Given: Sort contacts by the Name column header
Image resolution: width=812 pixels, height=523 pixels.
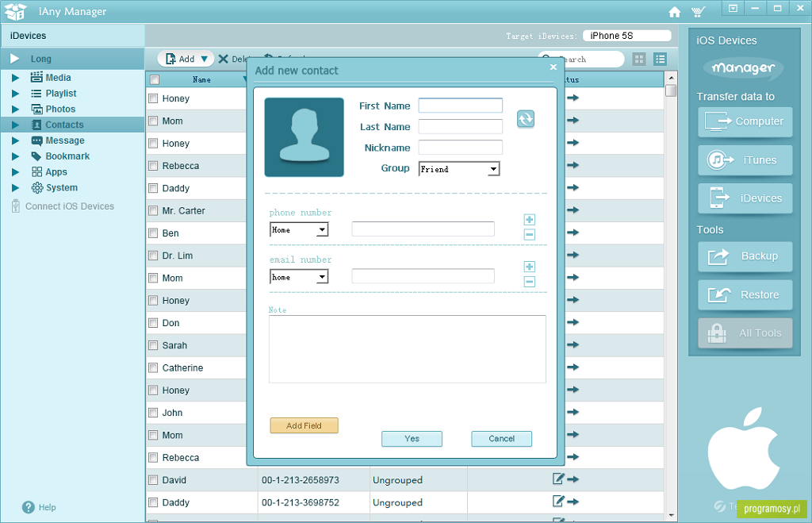Looking at the screenshot, I should 201,80.
